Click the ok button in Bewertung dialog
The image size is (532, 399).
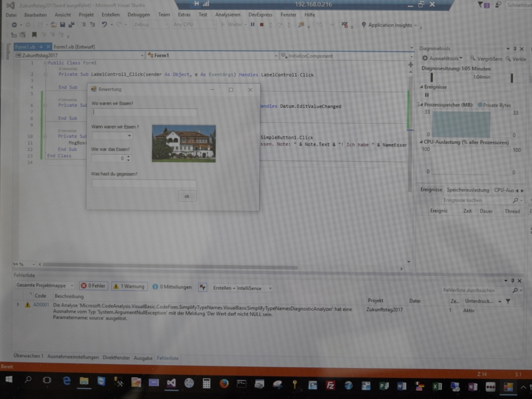tap(187, 196)
